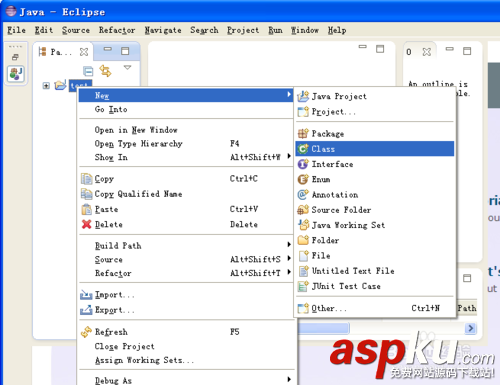Expand Debug As submenu
This screenshot has width=500, height=385.
[186, 380]
